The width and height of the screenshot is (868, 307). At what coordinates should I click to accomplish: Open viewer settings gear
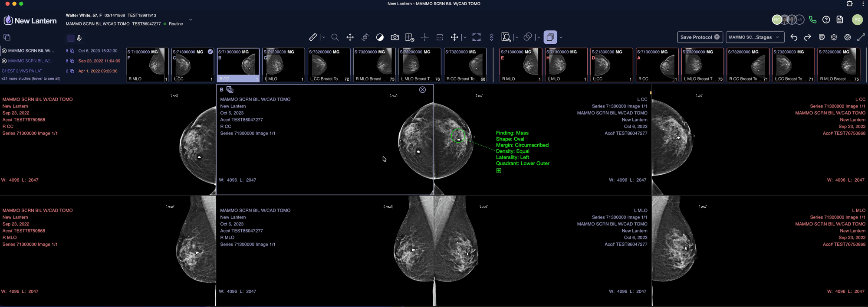tap(834, 37)
